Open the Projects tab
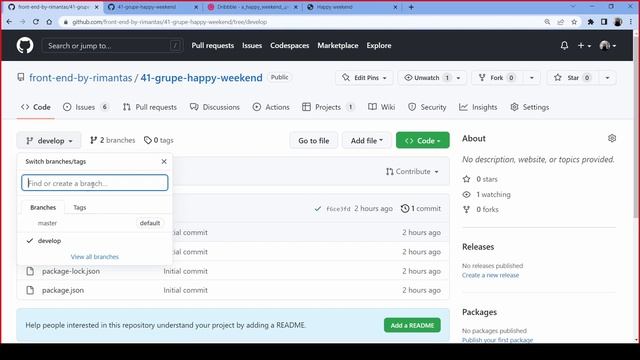 point(329,107)
